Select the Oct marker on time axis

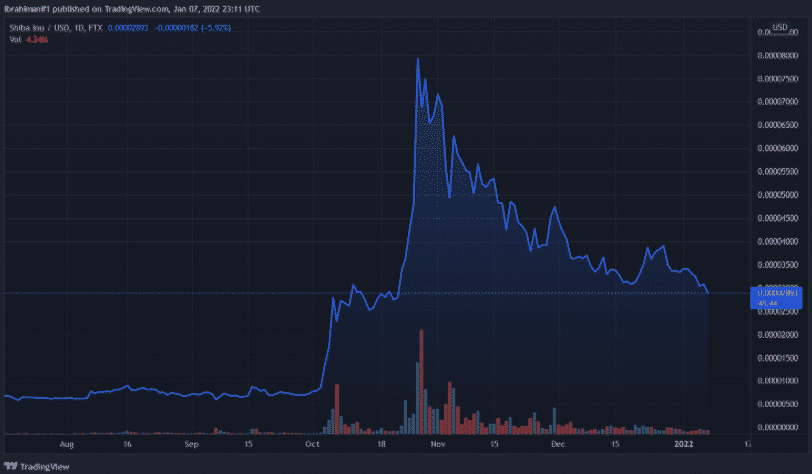tap(313, 440)
